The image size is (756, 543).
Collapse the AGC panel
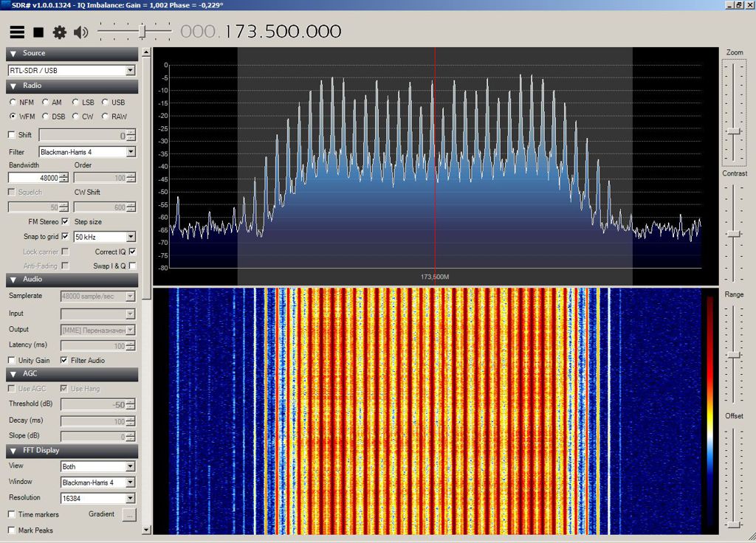pos(72,374)
